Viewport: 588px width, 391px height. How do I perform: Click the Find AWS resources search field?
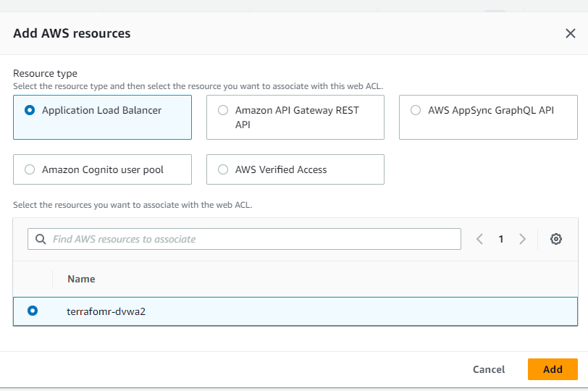pyautogui.click(x=244, y=239)
